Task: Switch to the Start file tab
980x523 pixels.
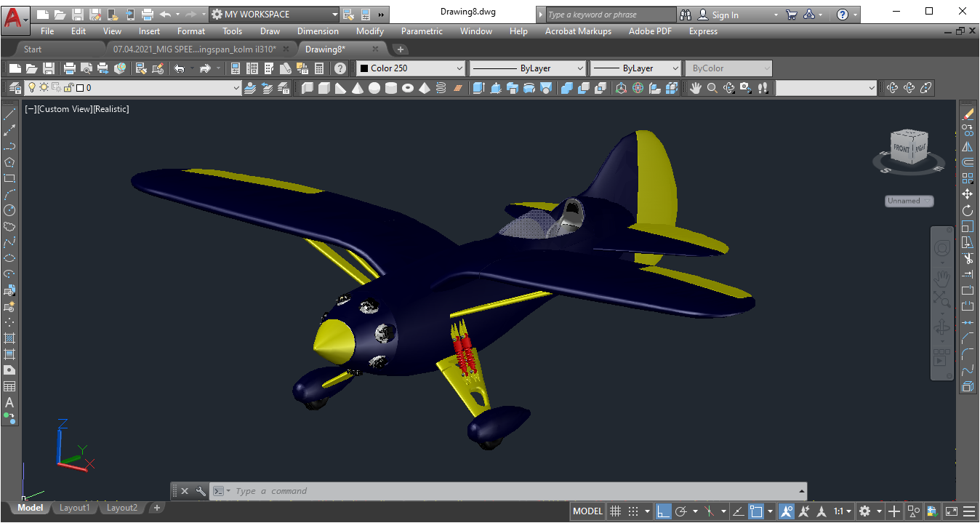Action: click(x=33, y=49)
